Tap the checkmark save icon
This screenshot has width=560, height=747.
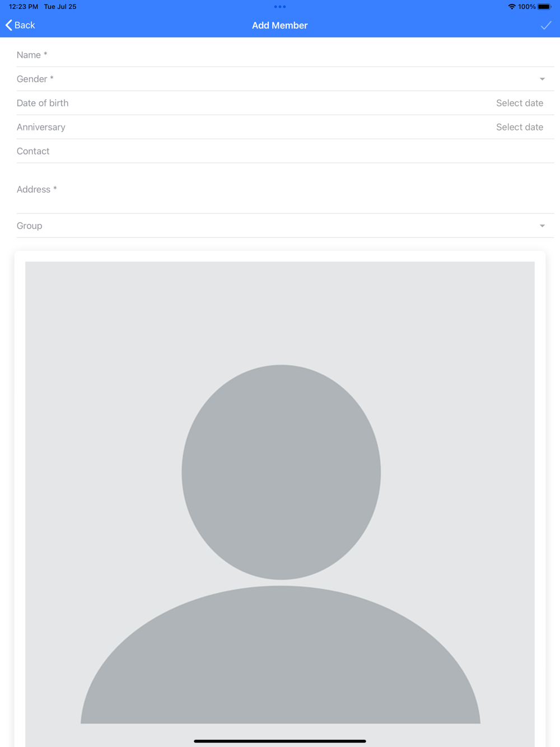546,25
